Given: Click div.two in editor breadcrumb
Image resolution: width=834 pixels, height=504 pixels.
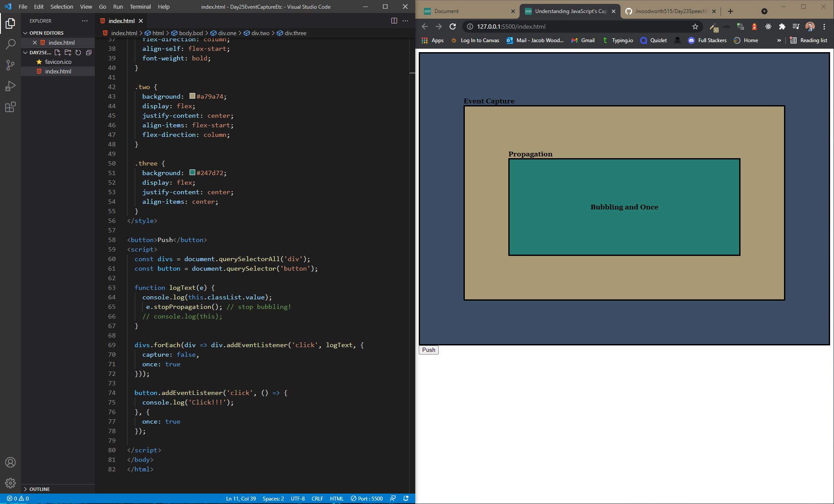Looking at the screenshot, I should [x=257, y=33].
